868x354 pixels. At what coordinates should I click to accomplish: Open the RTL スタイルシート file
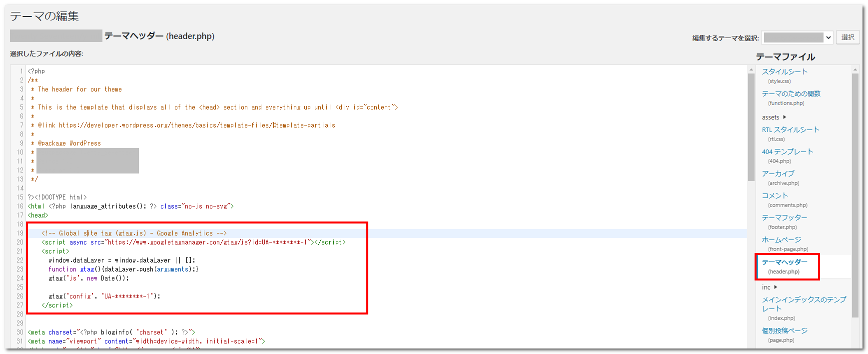click(791, 130)
